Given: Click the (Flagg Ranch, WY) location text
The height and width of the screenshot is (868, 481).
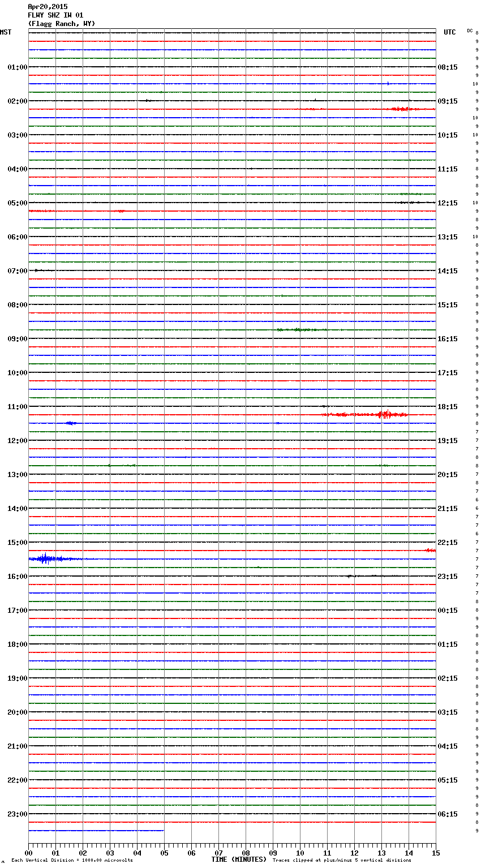Looking at the screenshot, I should [x=62, y=24].
